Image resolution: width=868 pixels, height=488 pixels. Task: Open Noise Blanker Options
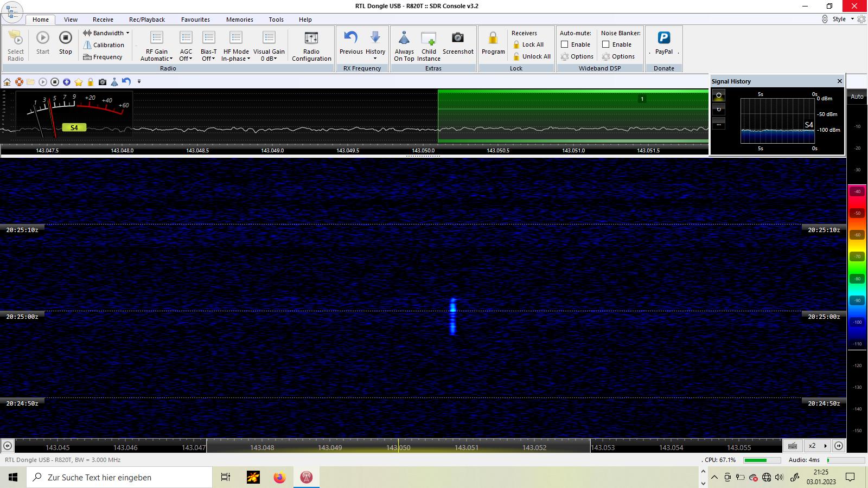(x=618, y=57)
